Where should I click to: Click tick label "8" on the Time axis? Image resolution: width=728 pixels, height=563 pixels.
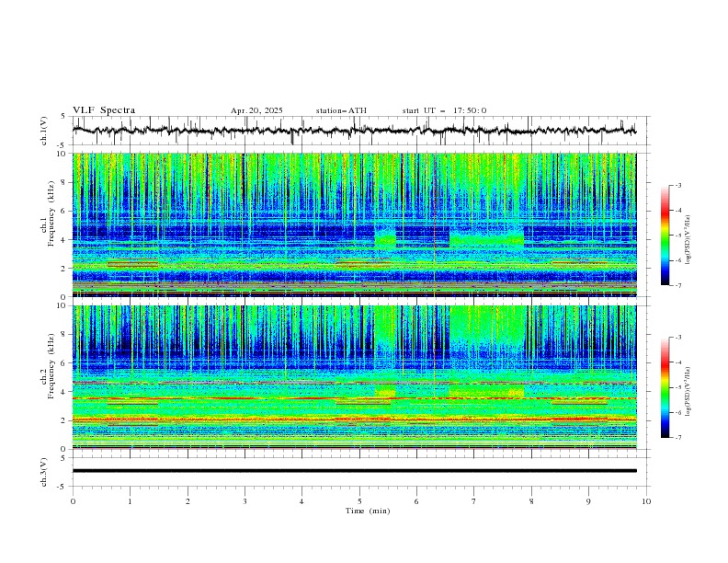(531, 501)
